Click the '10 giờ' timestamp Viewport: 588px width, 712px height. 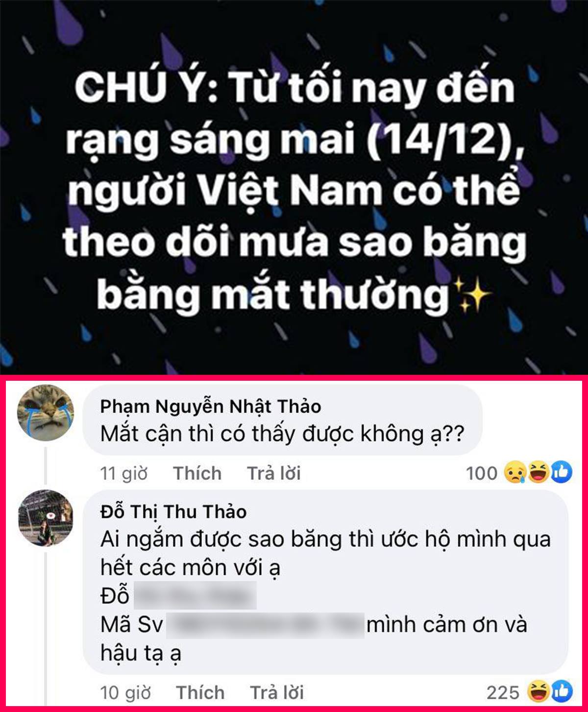point(125,692)
